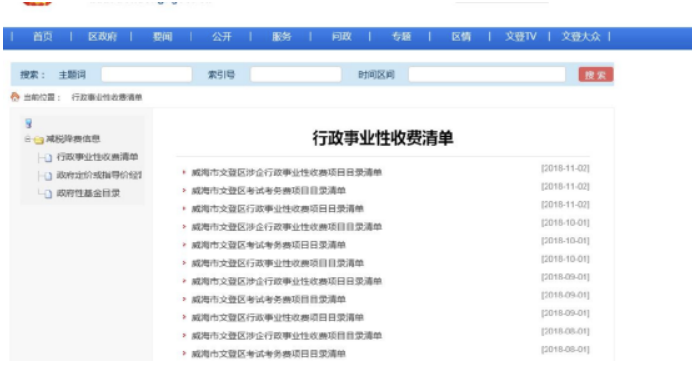Open 涉企行政事业性收费项目目录清单 dated 2018-11-02

coord(286,173)
